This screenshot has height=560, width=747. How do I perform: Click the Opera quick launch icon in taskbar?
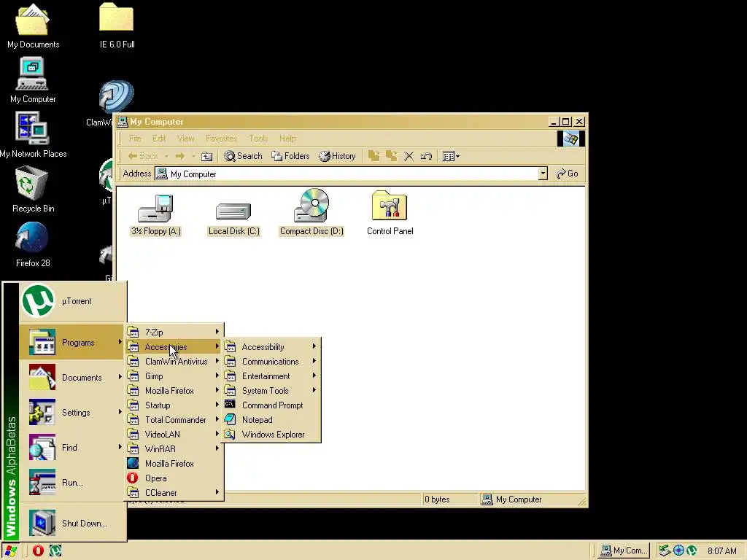pyautogui.click(x=38, y=551)
